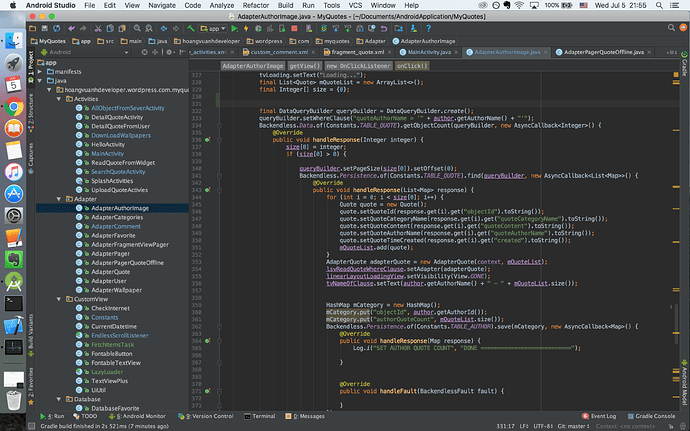Click the Navigate Forward arrow
This screenshot has width=690, height=431.
click(x=176, y=28)
